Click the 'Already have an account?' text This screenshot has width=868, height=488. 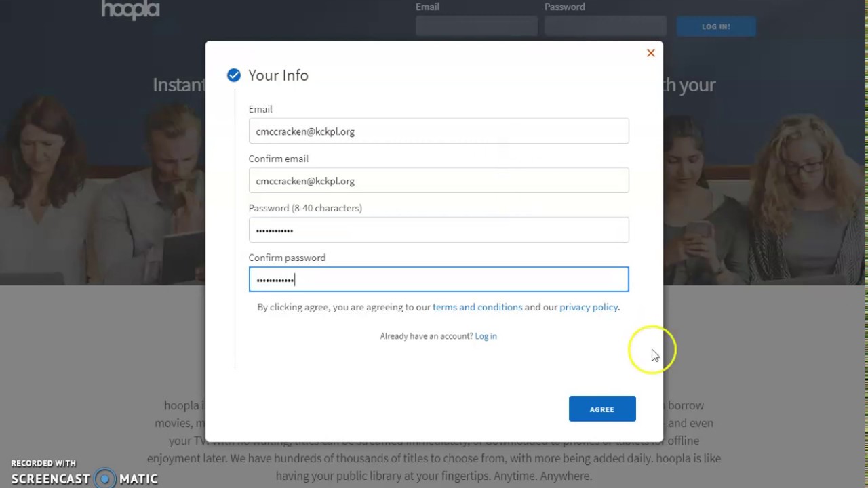coord(427,336)
